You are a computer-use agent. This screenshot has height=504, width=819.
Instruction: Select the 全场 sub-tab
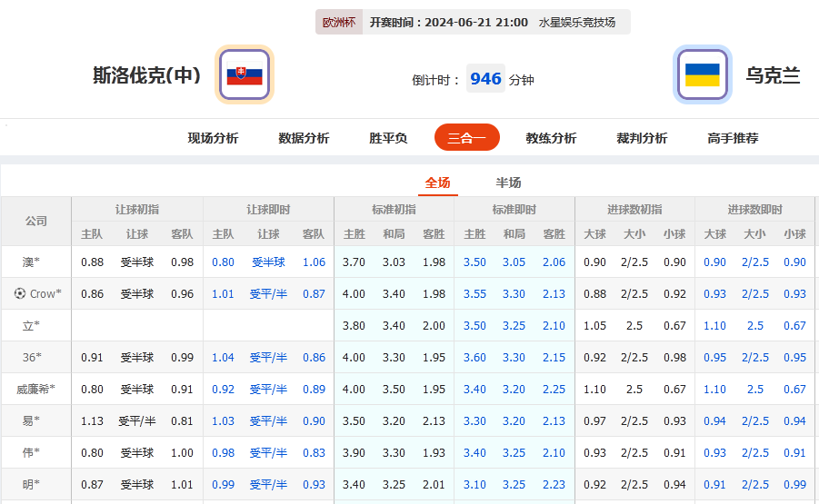[x=438, y=183]
